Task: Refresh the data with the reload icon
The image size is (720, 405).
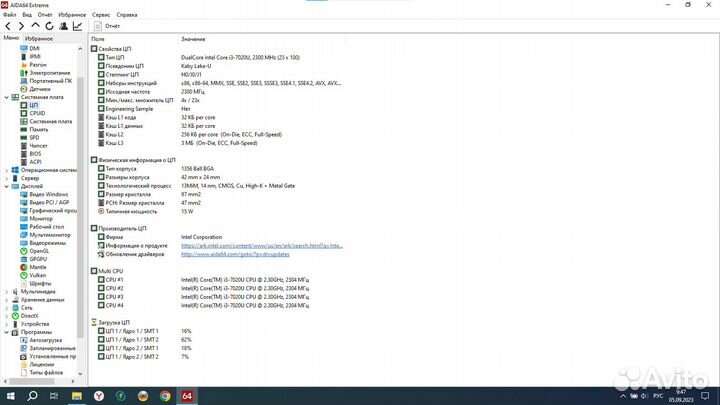Action: tap(49, 26)
